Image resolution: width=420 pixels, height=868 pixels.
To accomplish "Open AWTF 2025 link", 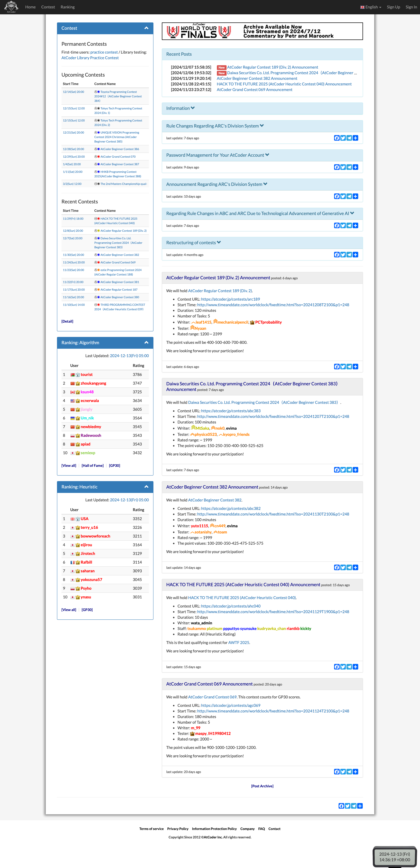I will [x=239, y=643].
